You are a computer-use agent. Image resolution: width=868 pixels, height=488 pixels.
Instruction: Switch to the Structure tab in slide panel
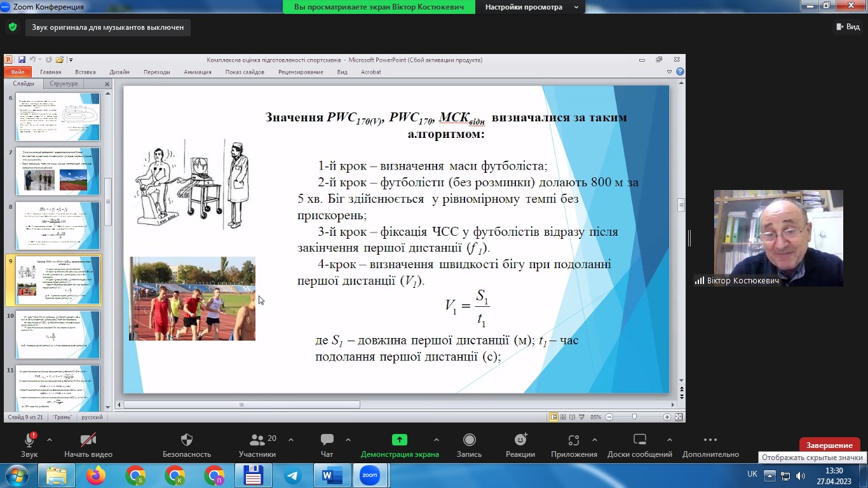click(64, 84)
